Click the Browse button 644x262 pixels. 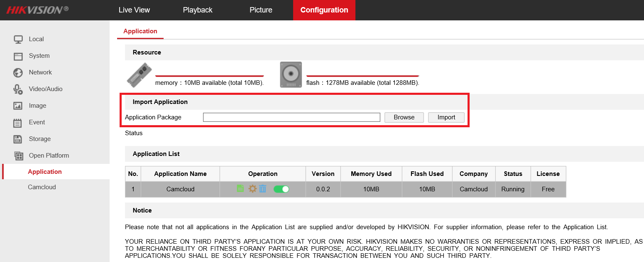coord(404,117)
